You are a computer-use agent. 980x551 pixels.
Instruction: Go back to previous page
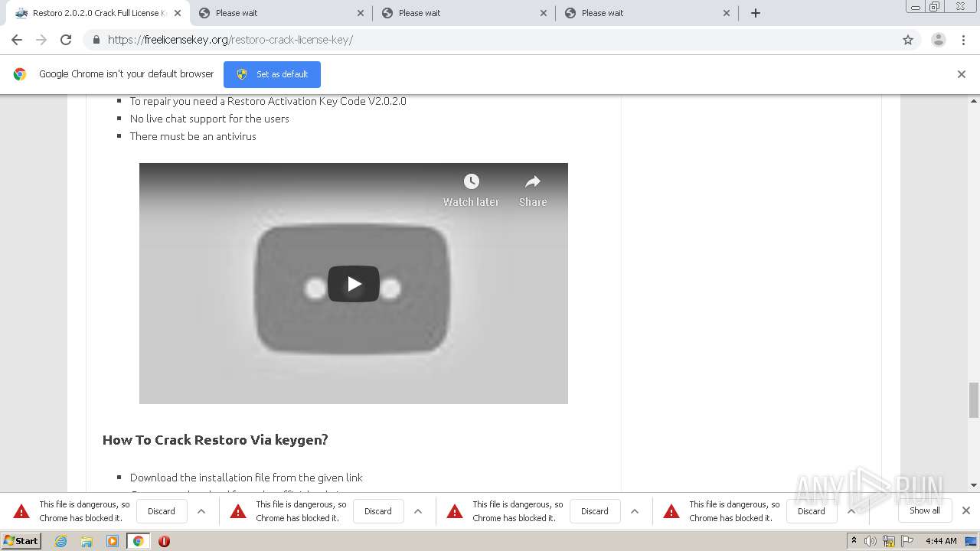pyautogui.click(x=17, y=40)
